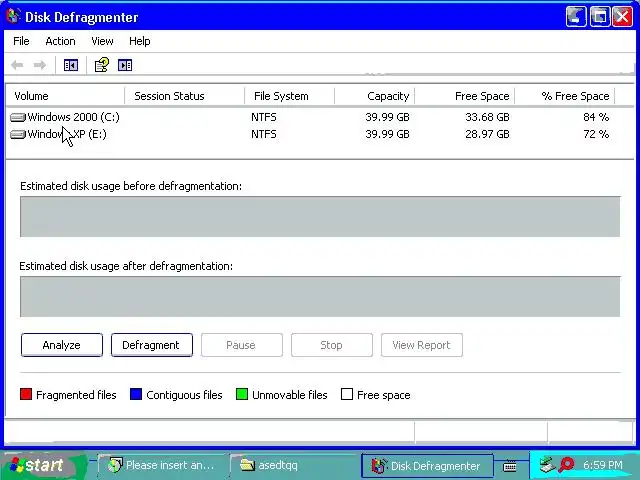Switch to the asedtqq folder taskbar button
The width and height of the screenshot is (640, 480).
[x=294, y=465]
